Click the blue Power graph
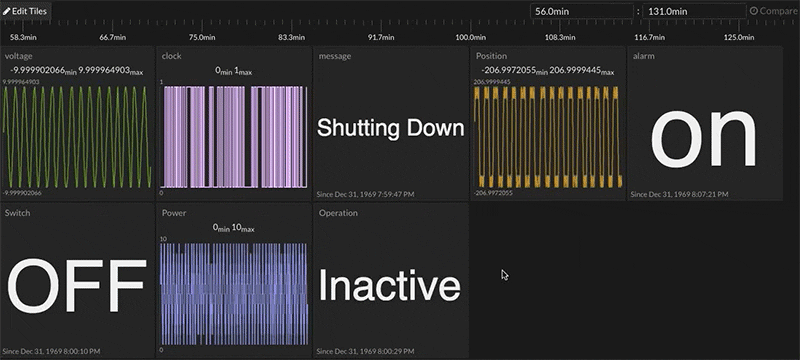 click(235, 294)
